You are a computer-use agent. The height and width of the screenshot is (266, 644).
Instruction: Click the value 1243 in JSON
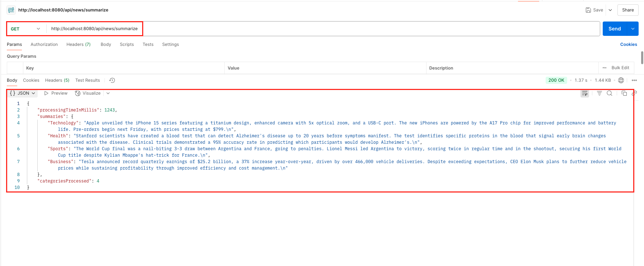(x=109, y=110)
